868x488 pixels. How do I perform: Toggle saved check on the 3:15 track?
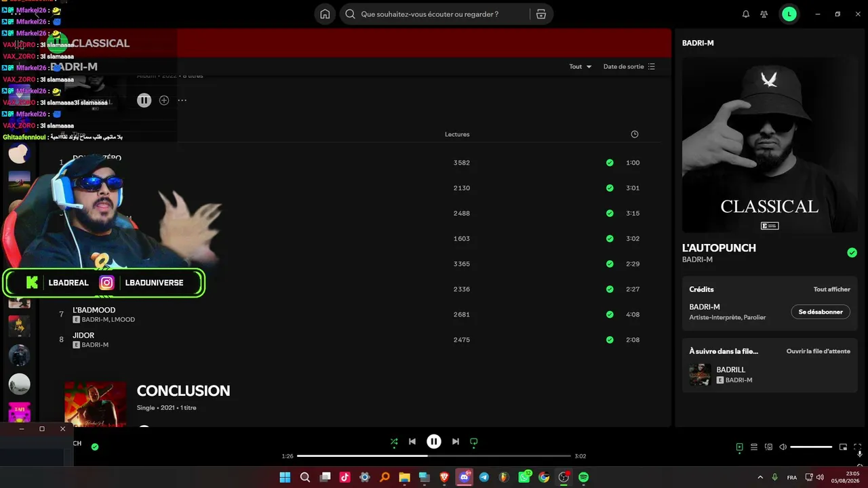610,213
